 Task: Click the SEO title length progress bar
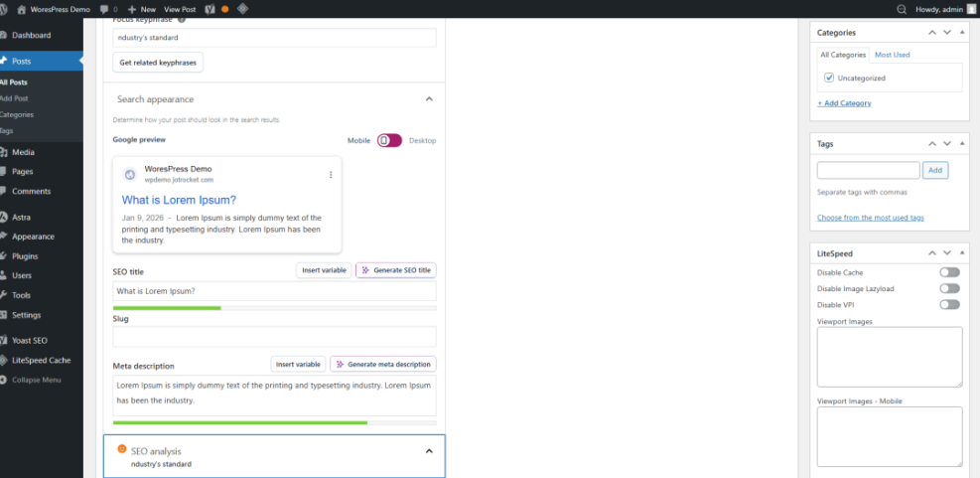(274, 308)
